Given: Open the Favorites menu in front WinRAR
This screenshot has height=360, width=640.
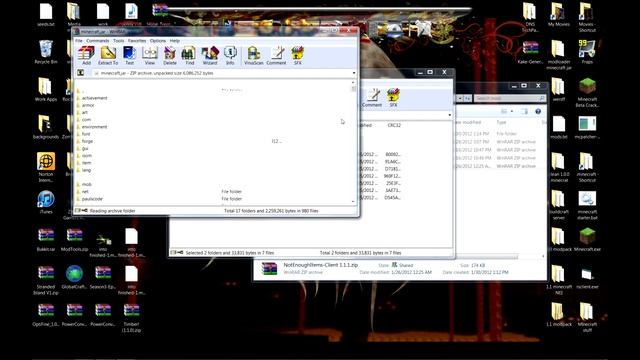Looking at the screenshot, I should pos(137,41).
